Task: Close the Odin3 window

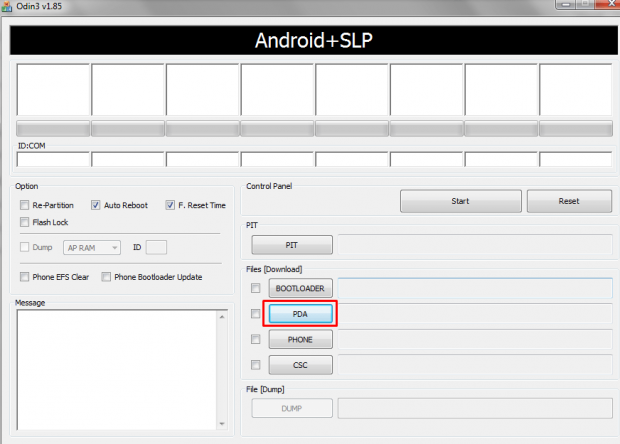Action: [609, 4]
